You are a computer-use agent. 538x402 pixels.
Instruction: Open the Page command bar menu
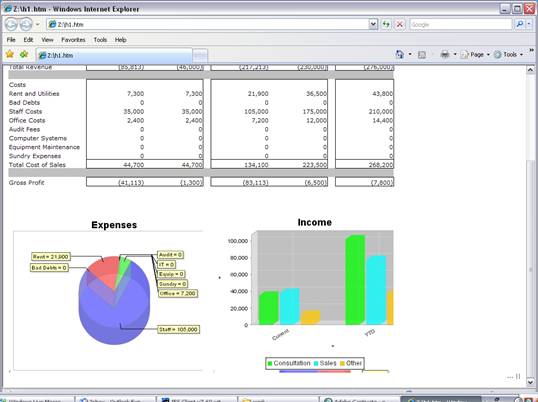475,55
